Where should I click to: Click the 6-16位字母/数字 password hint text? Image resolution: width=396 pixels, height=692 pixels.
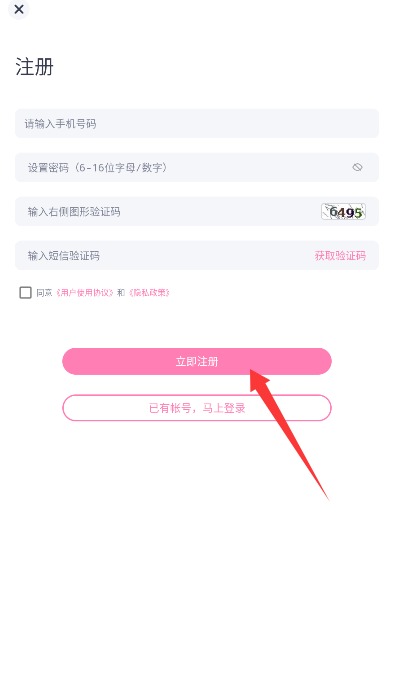[121, 168]
